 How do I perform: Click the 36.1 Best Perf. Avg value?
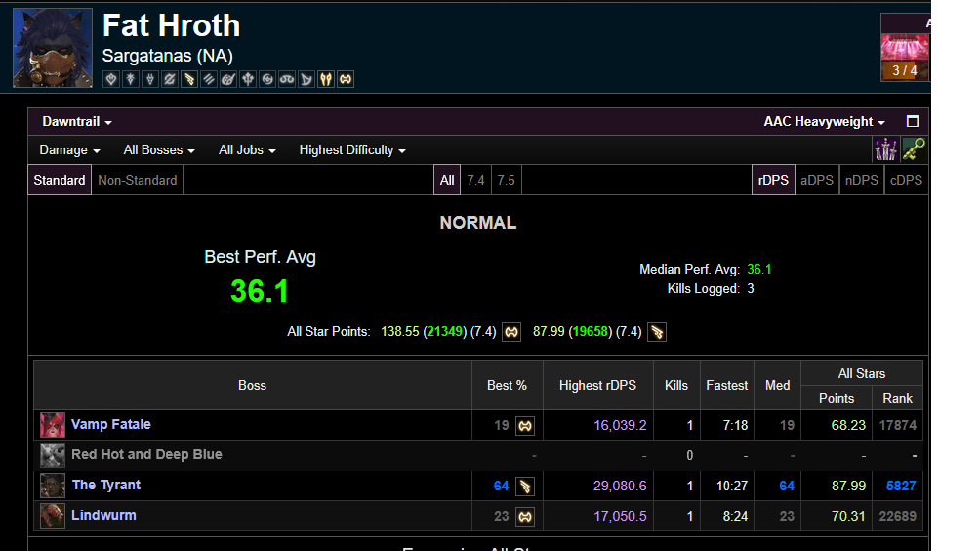click(260, 291)
